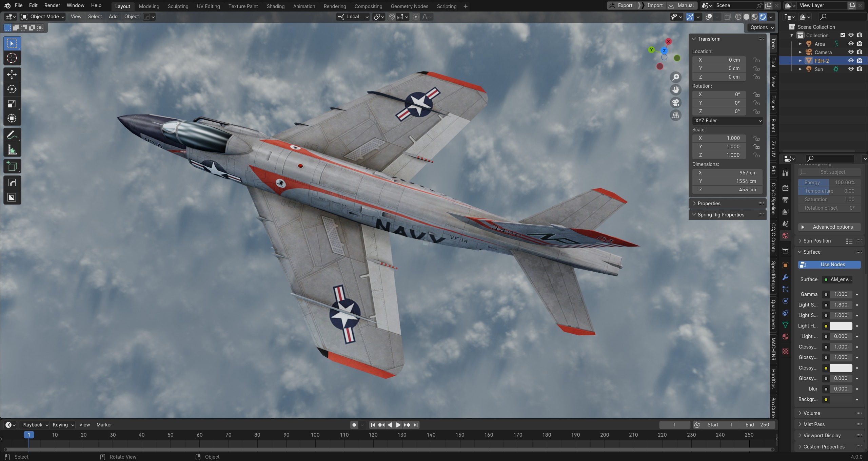Play the animation forward
The width and height of the screenshot is (868, 461).
point(398,425)
